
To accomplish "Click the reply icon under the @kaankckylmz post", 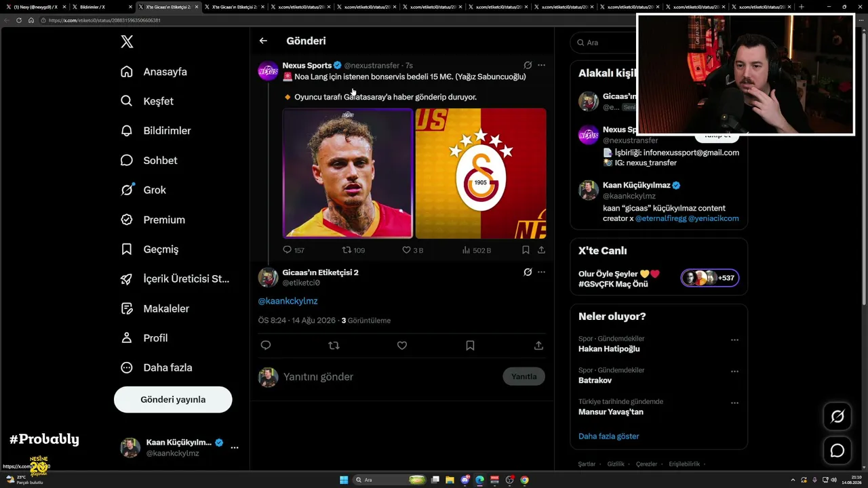I will pos(266,346).
